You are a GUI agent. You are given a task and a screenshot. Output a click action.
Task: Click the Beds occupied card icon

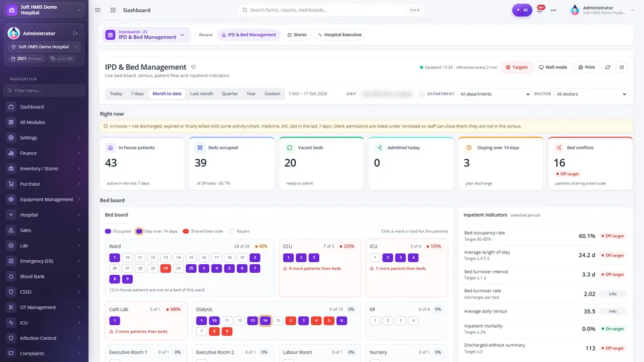(200, 147)
